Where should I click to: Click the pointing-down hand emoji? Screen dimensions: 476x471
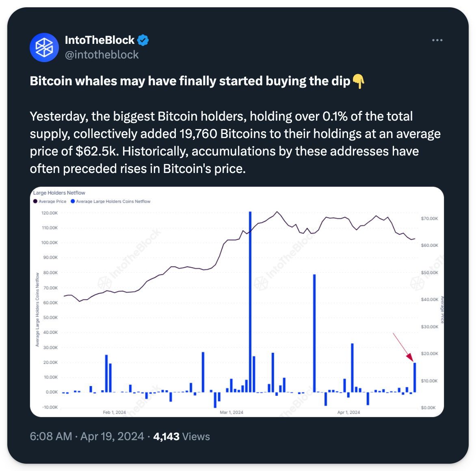pos(358,81)
